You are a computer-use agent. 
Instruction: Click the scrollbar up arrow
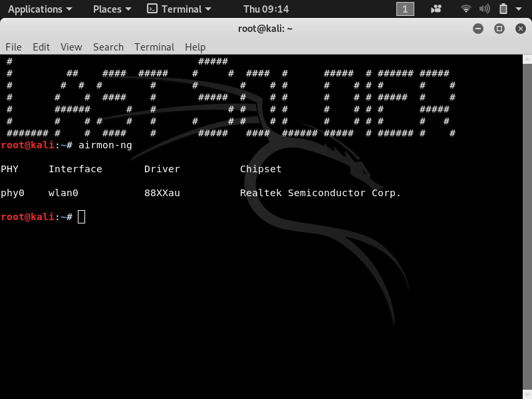point(527,59)
